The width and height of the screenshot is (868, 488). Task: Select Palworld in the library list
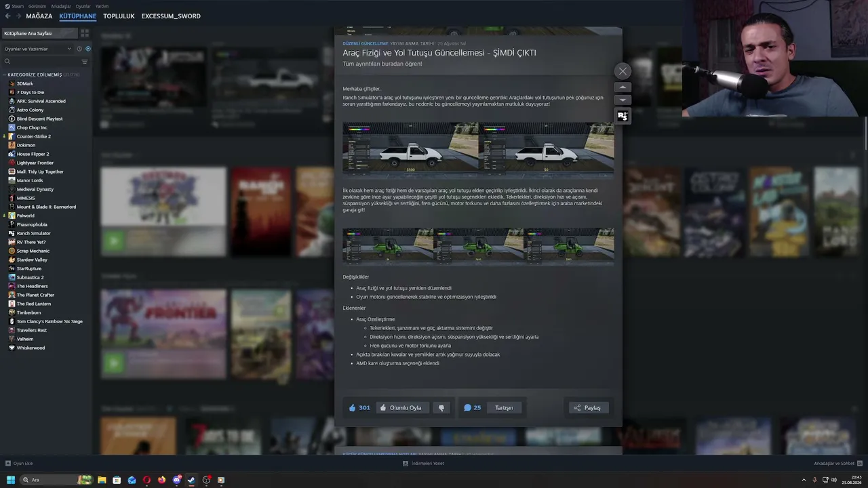pos(26,216)
